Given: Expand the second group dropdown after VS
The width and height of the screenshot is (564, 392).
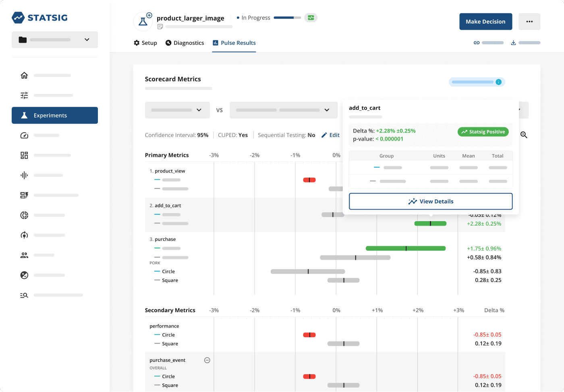Looking at the screenshot, I should (x=283, y=110).
